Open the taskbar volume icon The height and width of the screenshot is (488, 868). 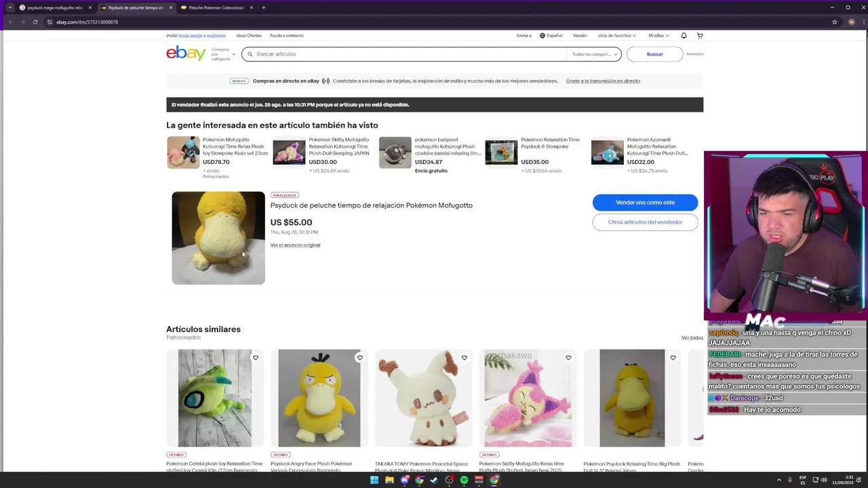pyautogui.click(x=824, y=480)
